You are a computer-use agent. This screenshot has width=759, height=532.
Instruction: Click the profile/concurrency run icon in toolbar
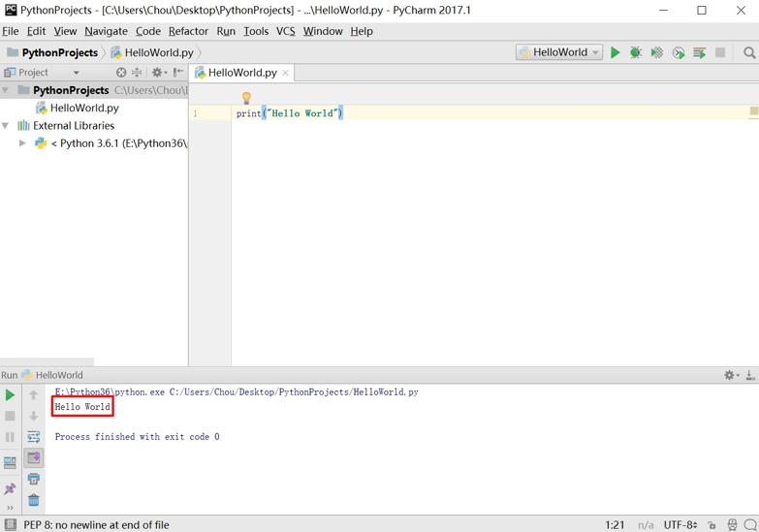click(x=679, y=52)
